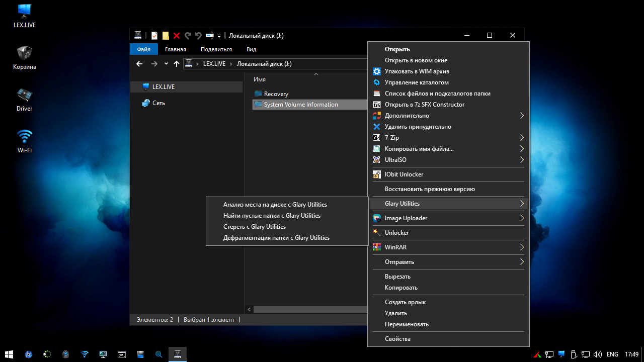
Task: Click Свойства in the context menu
Action: pyautogui.click(x=397, y=339)
